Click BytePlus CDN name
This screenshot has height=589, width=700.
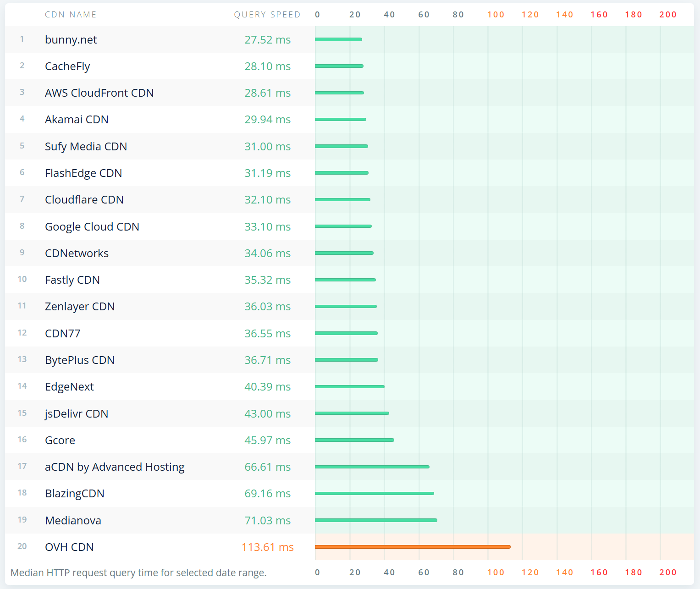pos(80,360)
